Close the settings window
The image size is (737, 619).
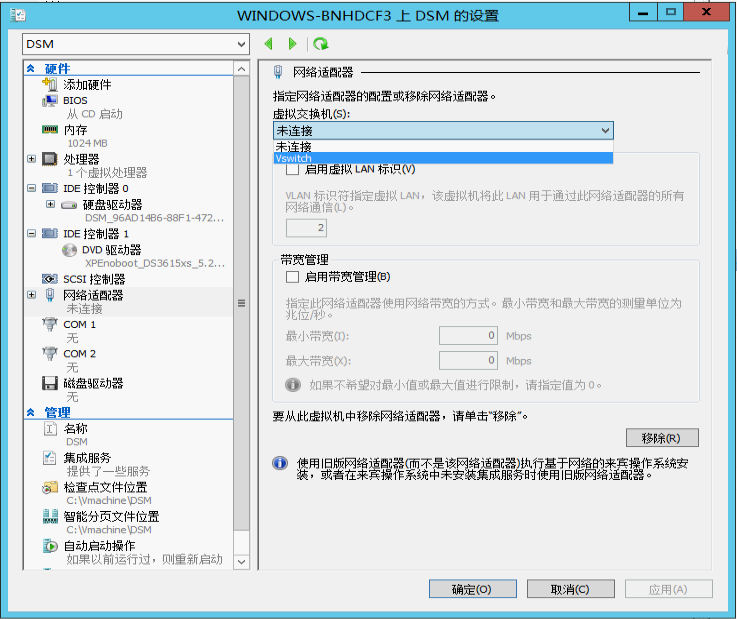click(x=706, y=12)
